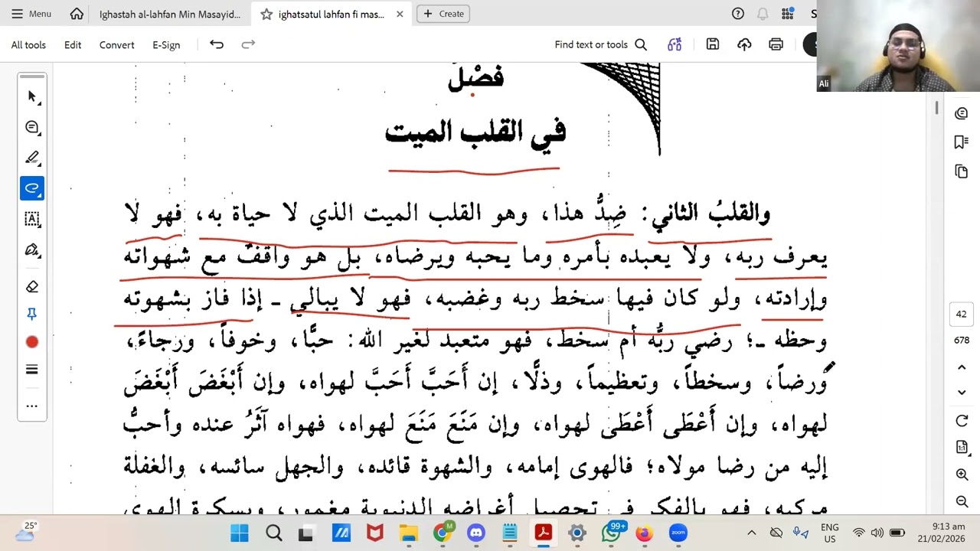The image size is (980, 551).
Task: Save the document with floppy icon
Action: [x=713, y=44]
